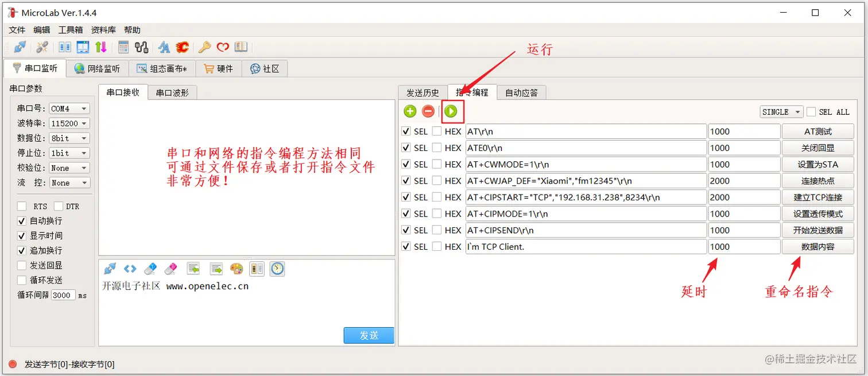Uncheck the 显示时间 checkbox
The width and height of the screenshot is (868, 376).
click(22, 236)
